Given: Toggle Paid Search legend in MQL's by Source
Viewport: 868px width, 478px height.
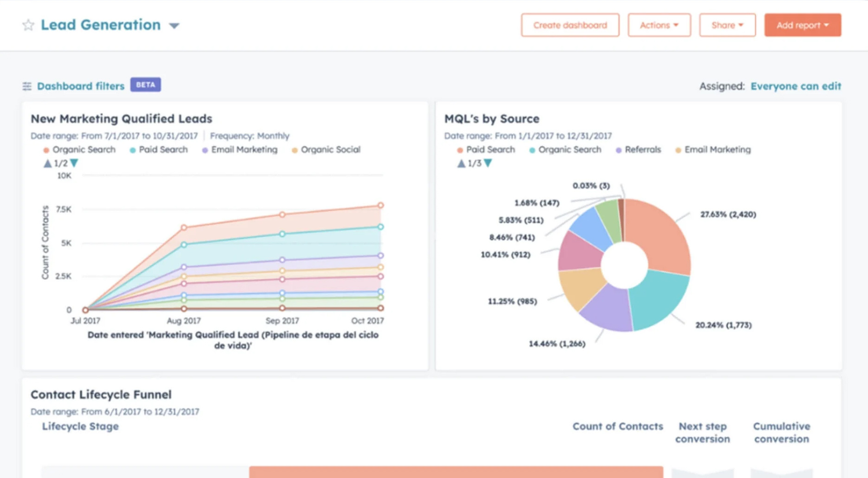Looking at the screenshot, I should 486,150.
